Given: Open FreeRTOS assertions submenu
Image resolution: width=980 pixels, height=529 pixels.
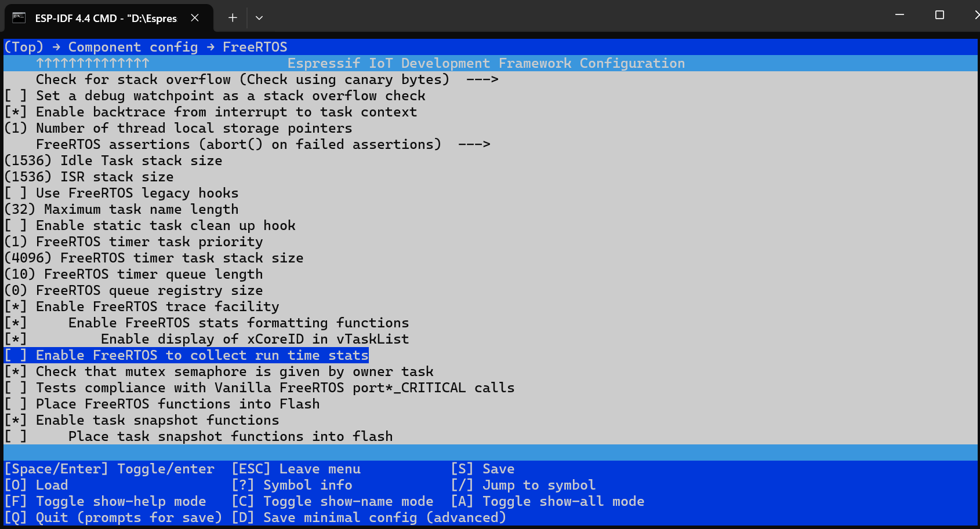Looking at the screenshot, I should 263,144.
